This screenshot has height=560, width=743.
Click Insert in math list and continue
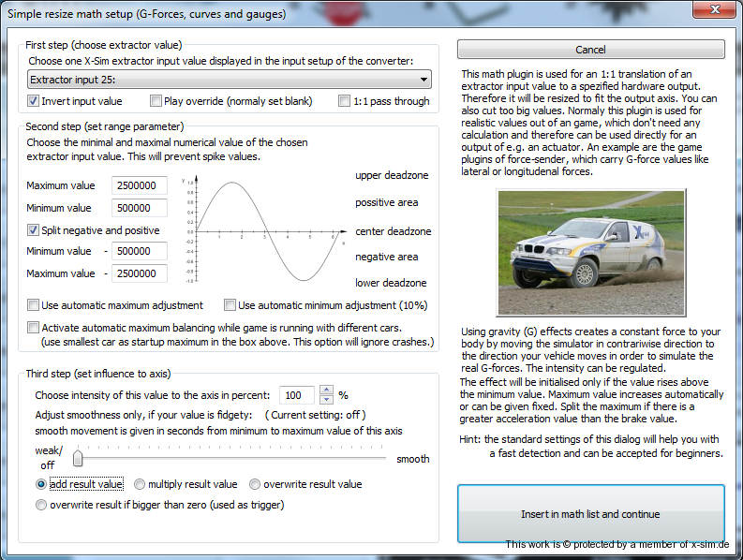(590, 514)
